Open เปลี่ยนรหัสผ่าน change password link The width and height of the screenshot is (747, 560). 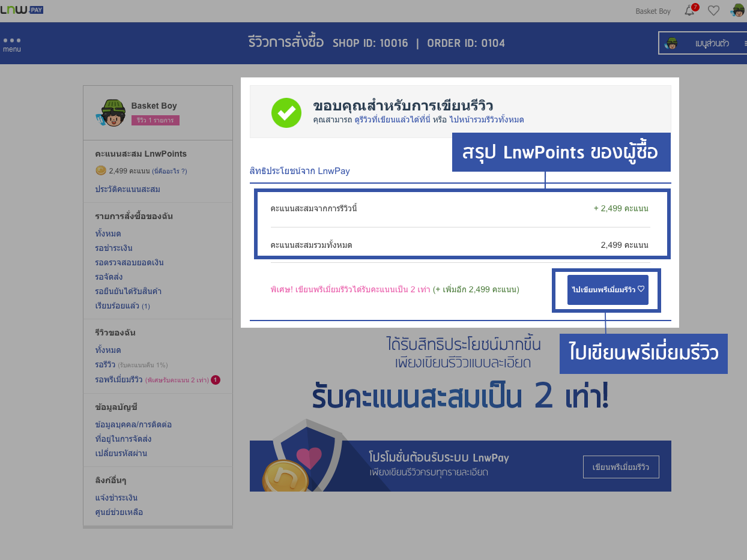pyautogui.click(x=121, y=453)
